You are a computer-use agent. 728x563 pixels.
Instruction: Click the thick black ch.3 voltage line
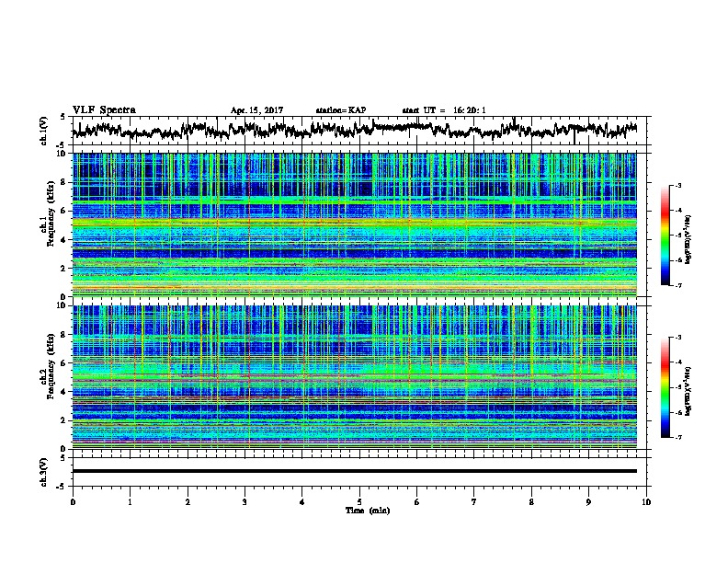[x=354, y=471]
